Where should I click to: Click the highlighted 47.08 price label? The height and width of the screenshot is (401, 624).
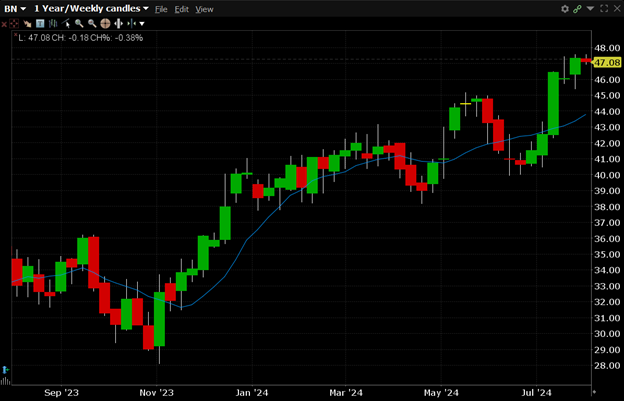[607, 62]
